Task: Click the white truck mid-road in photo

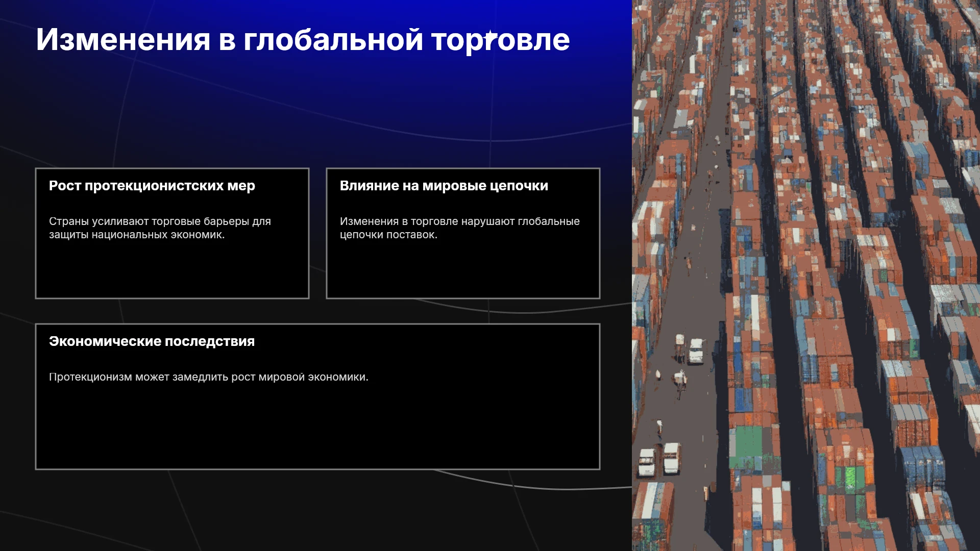Action: [x=696, y=351]
